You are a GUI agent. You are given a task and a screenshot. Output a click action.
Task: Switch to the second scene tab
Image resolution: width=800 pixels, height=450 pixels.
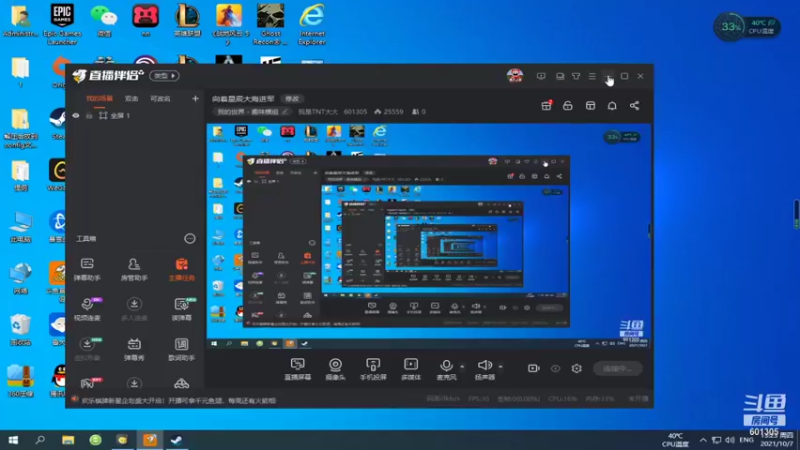tap(132, 98)
